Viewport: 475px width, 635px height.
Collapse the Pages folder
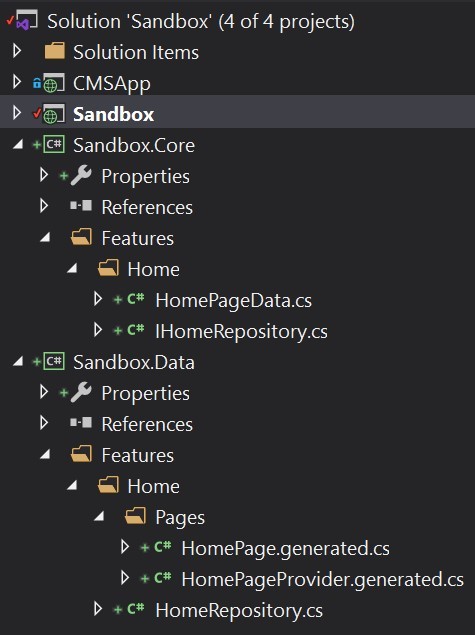point(100,516)
